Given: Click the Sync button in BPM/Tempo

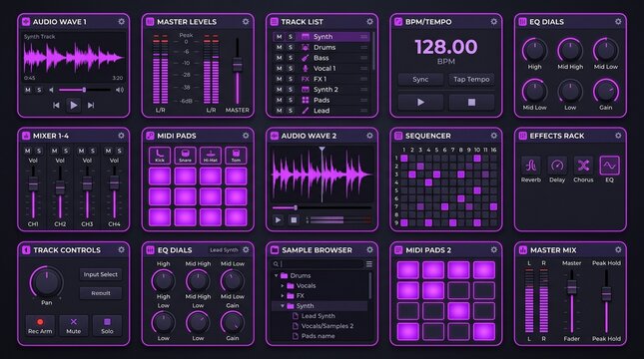Looking at the screenshot, I should click(x=420, y=79).
